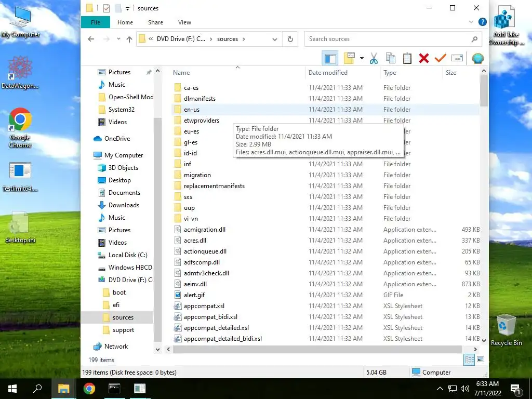
Task: Open the taskbar search magnifier
Action: pyautogui.click(x=37, y=389)
